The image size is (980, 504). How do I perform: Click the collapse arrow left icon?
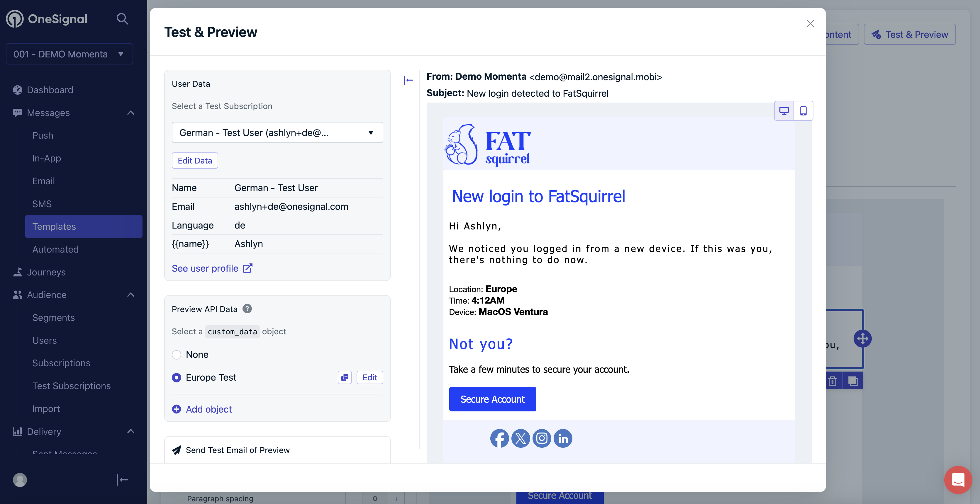tap(408, 79)
